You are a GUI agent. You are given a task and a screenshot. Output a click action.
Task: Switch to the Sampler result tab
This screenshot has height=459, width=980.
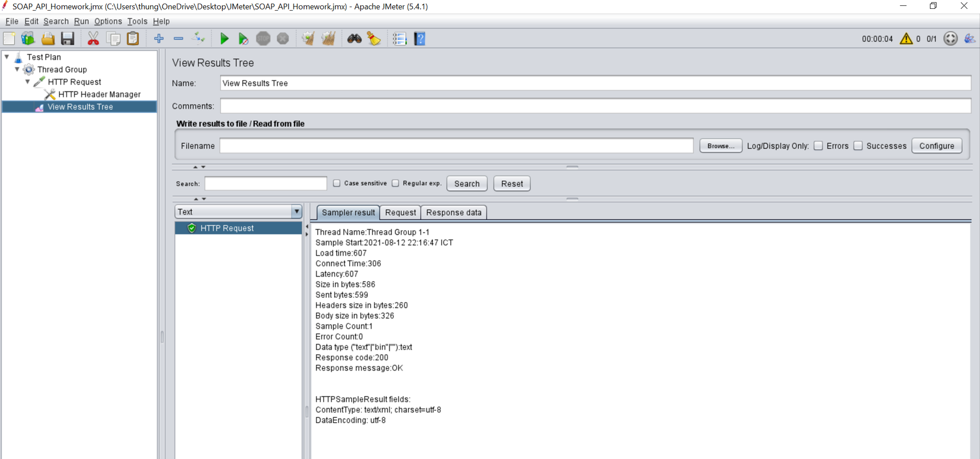(x=348, y=212)
